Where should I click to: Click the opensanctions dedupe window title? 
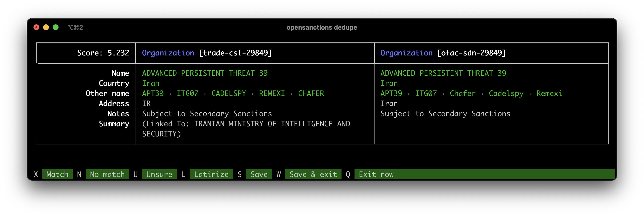(322, 27)
